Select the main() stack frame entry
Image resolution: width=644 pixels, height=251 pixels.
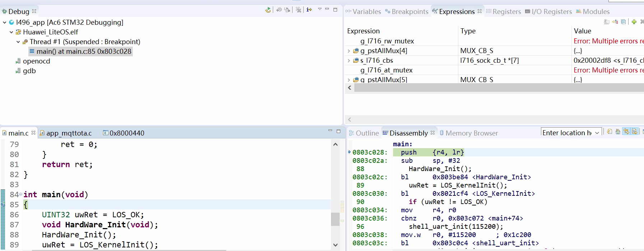coord(83,52)
